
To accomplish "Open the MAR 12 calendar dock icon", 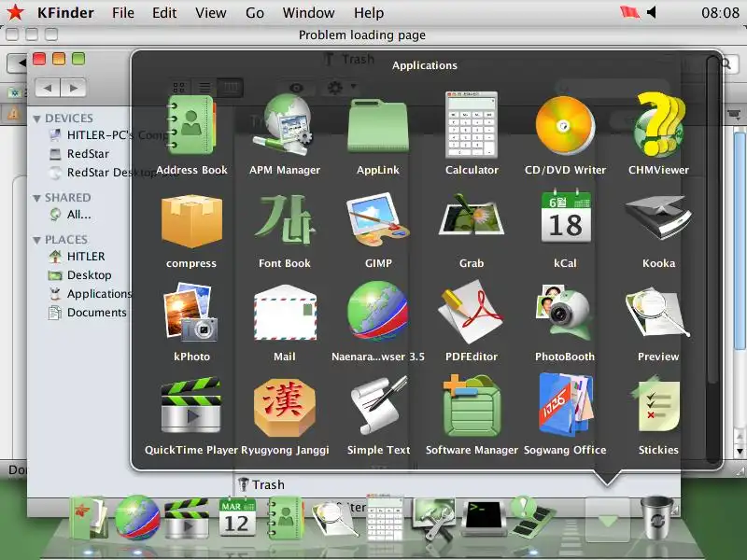I will tap(237, 518).
